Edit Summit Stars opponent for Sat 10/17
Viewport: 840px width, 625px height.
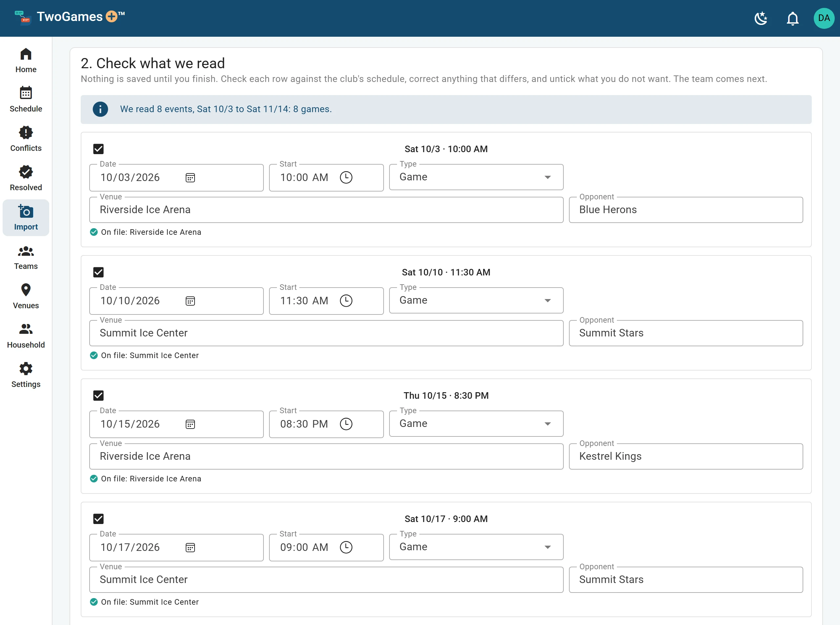(x=686, y=580)
